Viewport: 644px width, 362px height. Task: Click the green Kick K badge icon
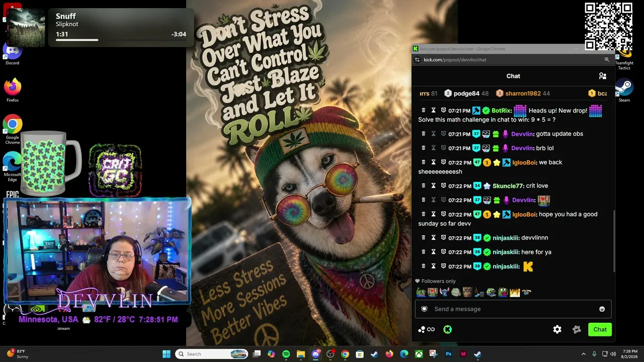click(x=447, y=329)
